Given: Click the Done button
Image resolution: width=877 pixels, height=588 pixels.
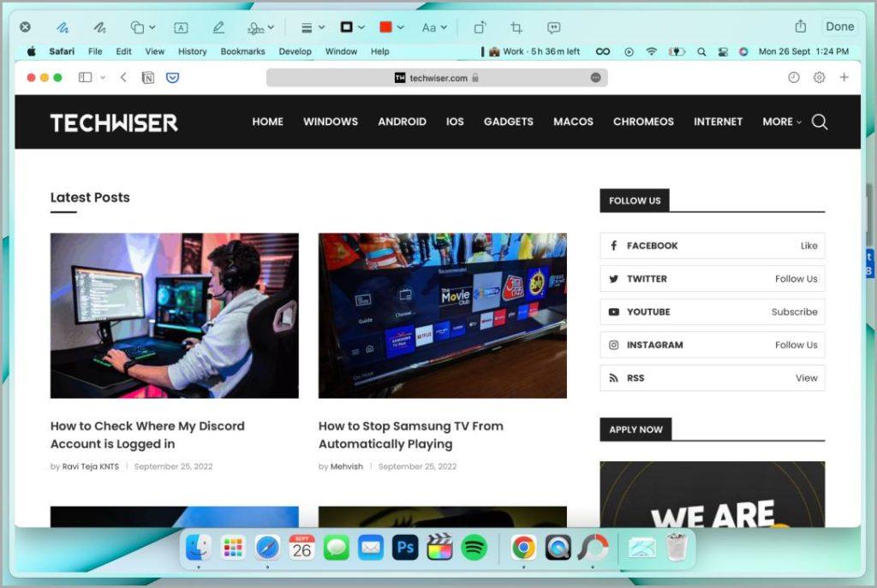Looking at the screenshot, I should (839, 27).
